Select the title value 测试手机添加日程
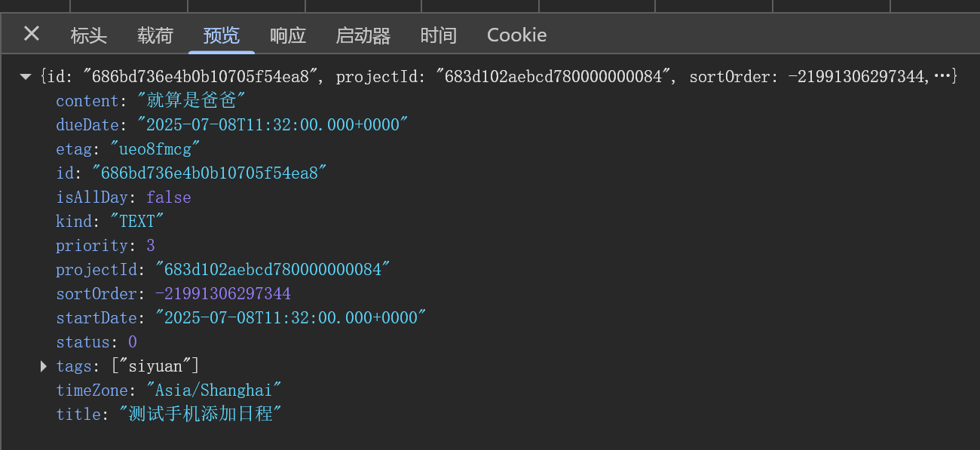 coord(201,415)
